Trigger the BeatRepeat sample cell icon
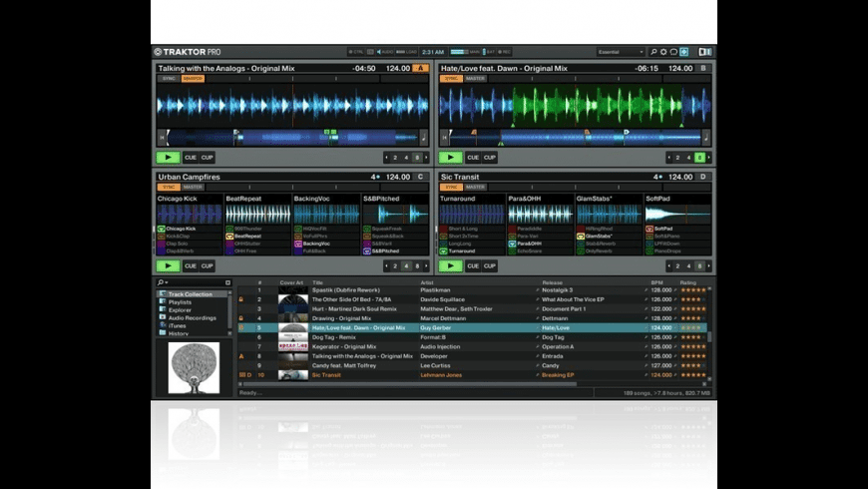 [229, 236]
